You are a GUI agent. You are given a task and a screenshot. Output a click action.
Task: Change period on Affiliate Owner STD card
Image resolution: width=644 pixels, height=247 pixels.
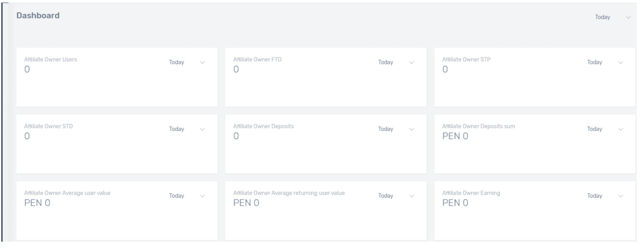[x=177, y=129]
